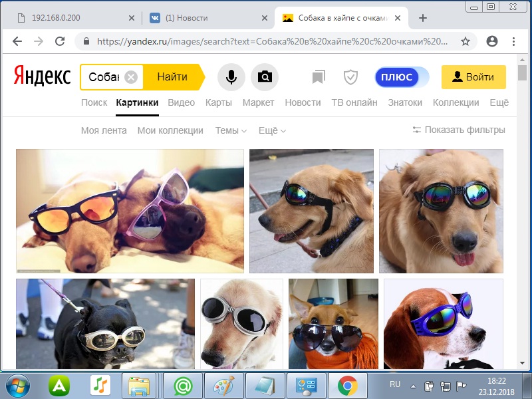Switch to the 192.168.0.200 tab
532x399 pixels.
[71, 18]
